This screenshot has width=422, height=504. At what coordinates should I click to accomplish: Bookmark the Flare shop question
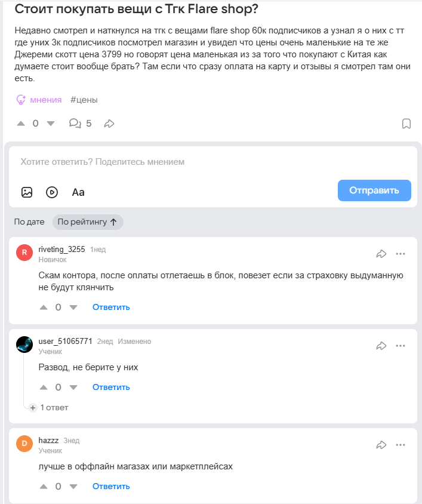point(406,124)
